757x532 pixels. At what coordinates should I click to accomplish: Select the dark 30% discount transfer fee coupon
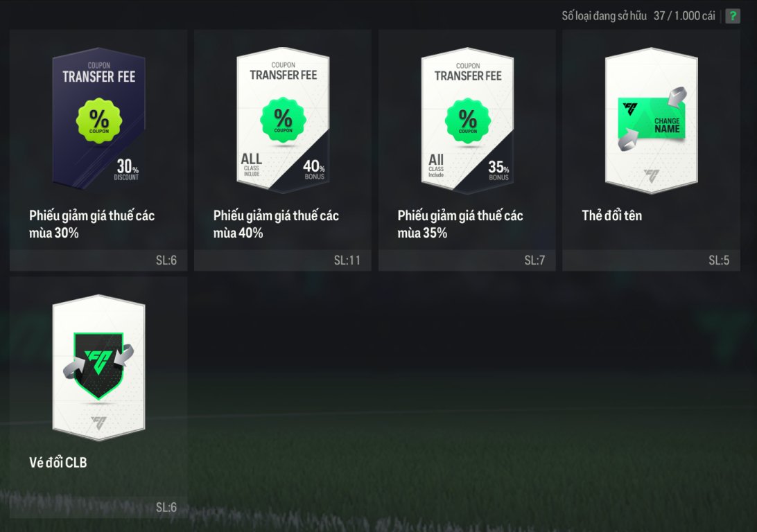coord(99,119)
